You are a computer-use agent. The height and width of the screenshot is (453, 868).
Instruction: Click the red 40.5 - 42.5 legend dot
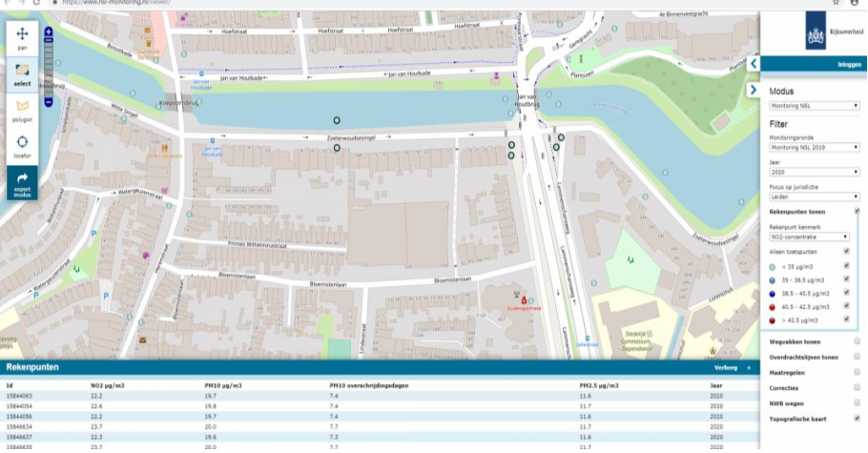pos(773,307)
